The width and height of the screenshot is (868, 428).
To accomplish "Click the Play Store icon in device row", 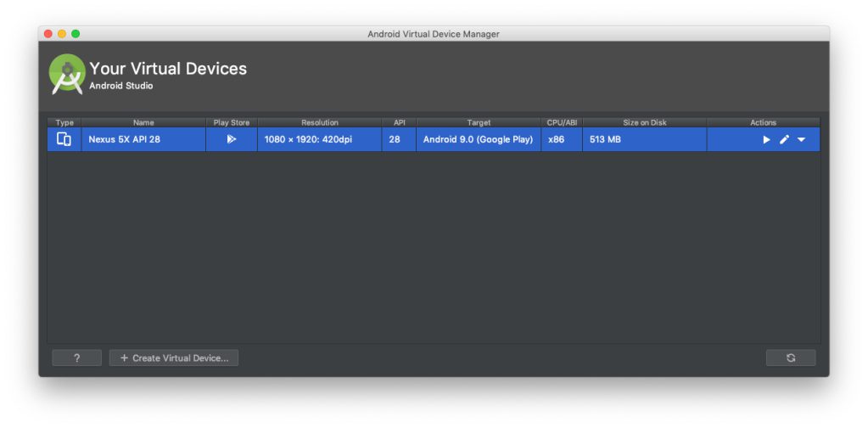I will pyautogui.click(x=232, y=139).
